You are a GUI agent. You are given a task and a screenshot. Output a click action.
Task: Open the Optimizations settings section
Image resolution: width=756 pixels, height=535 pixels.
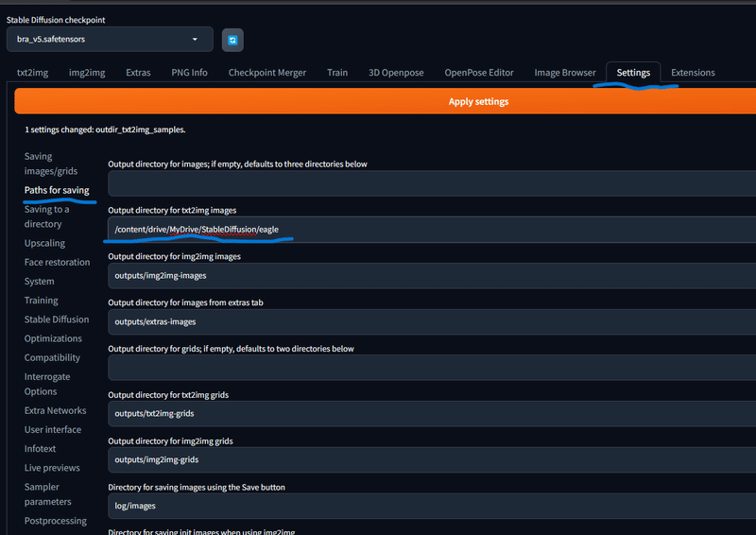[53, 338]
